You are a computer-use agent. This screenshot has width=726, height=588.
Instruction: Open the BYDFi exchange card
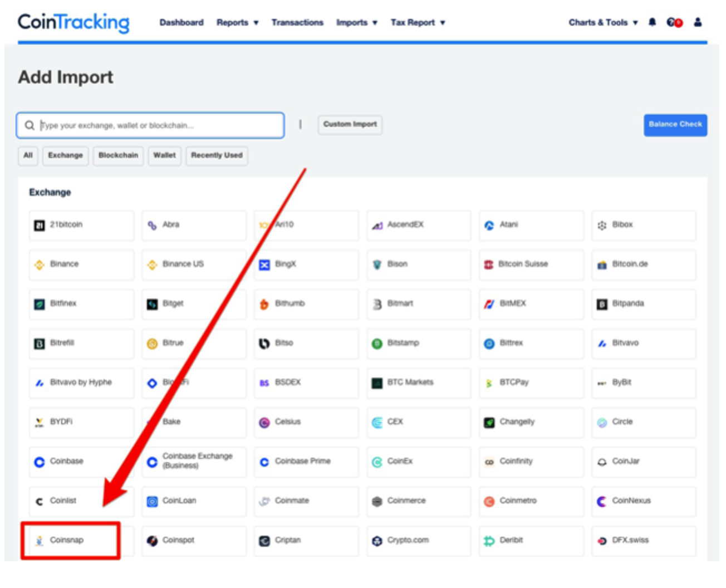pos(81,422)
